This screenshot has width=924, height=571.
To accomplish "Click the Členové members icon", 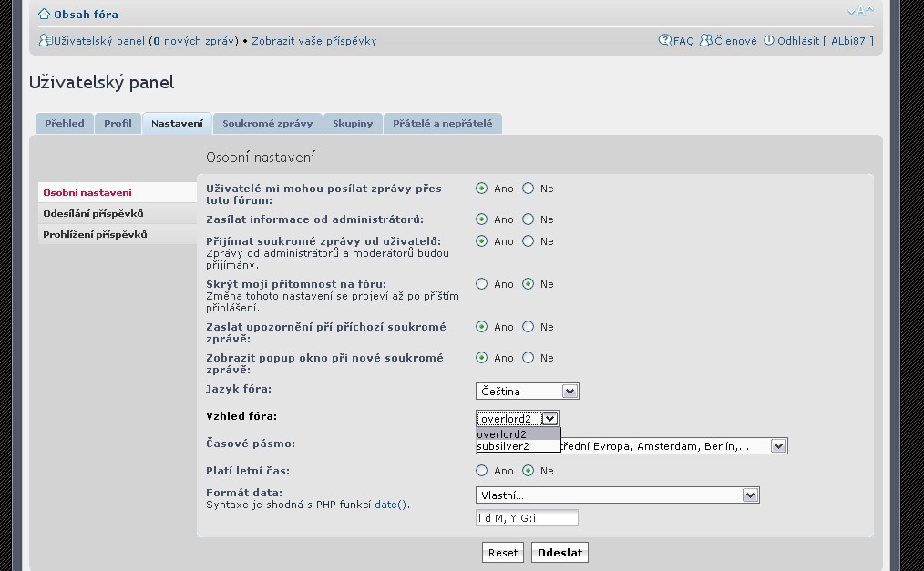I will (x=706, y=41).
